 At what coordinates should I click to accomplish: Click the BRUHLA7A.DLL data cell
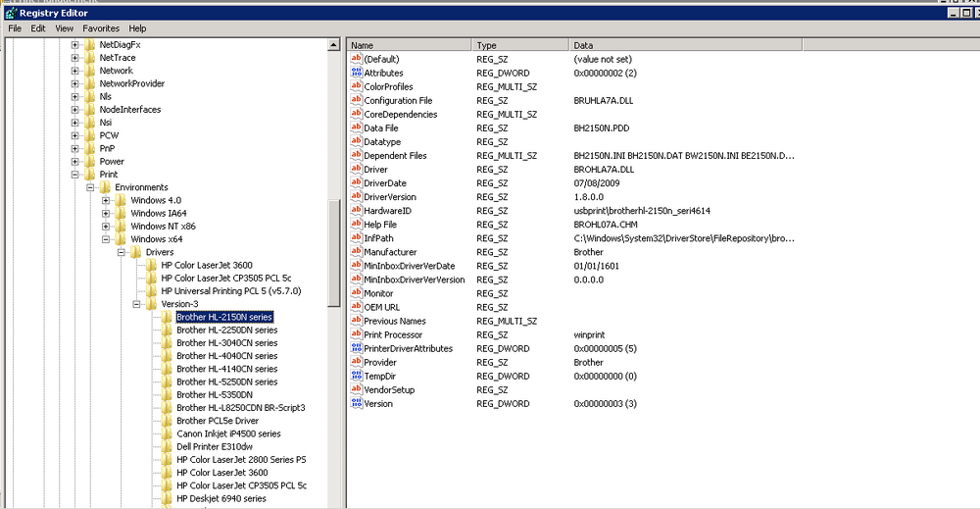click(x=603, y=101)
